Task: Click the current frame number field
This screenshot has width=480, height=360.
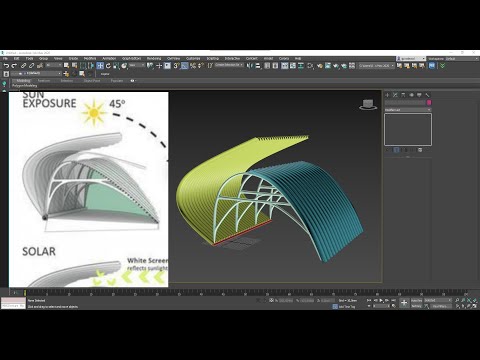Action: [x=381, y=306]
